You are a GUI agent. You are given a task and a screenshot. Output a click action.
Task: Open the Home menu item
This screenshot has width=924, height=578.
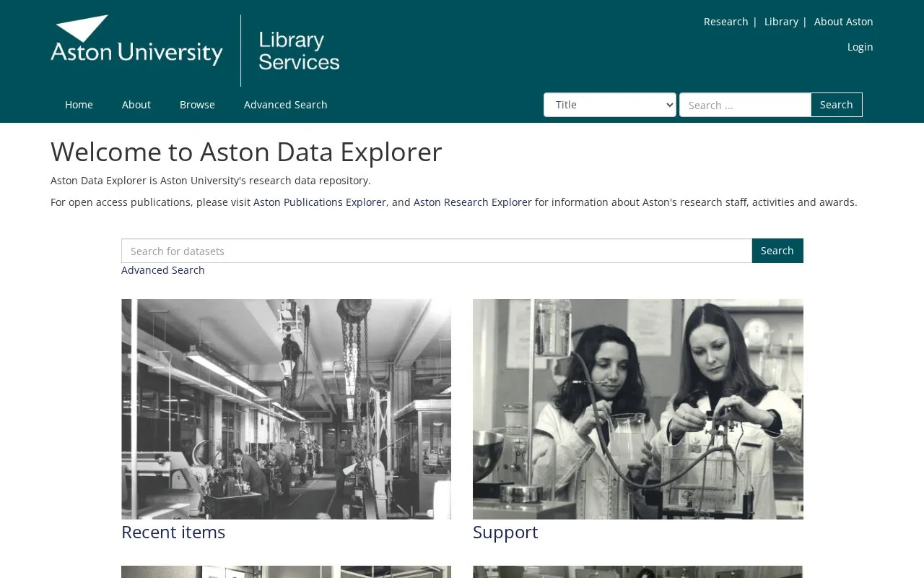point(79,105)
